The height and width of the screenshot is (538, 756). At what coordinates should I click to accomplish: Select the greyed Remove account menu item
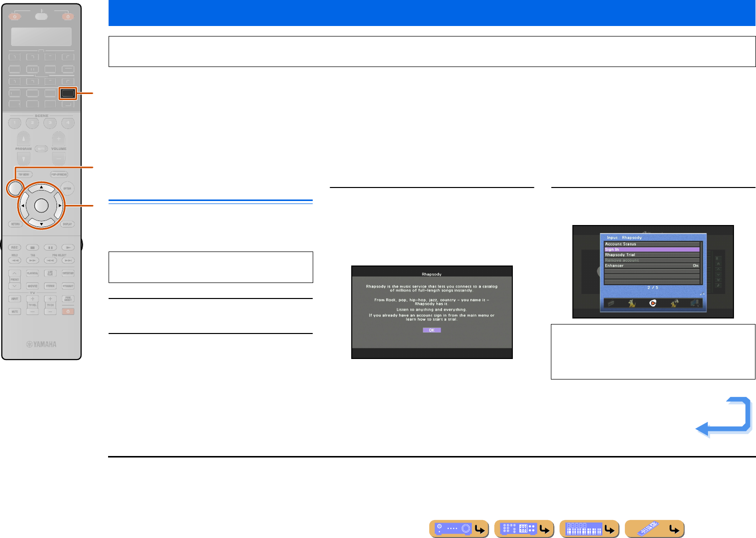pyautogui.click(x=652, y=260)
